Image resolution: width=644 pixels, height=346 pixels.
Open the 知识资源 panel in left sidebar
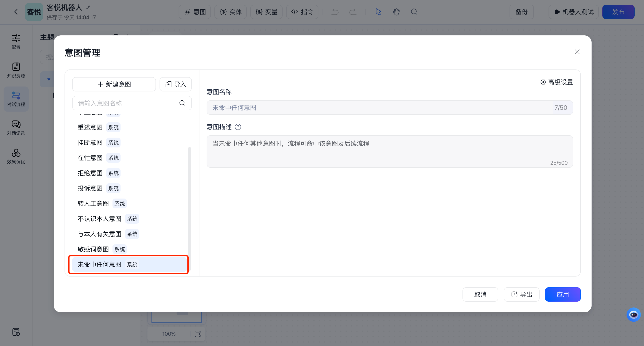coord(16,70)
